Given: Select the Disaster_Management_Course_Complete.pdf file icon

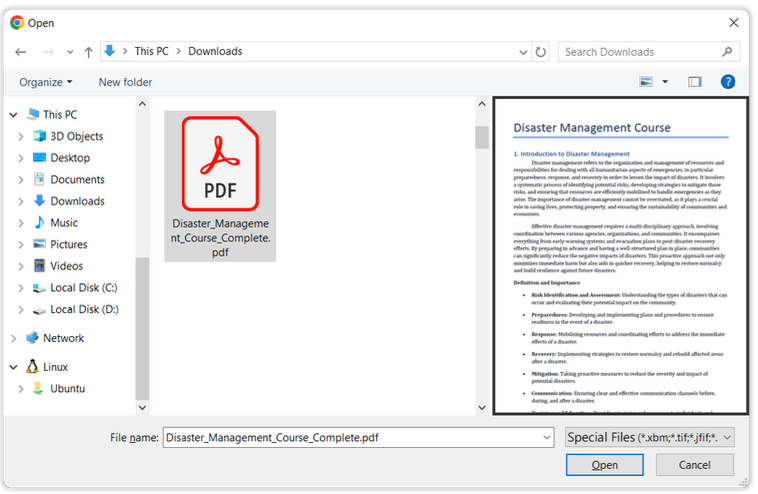Looking at the screenshot, I should point(219,160).
